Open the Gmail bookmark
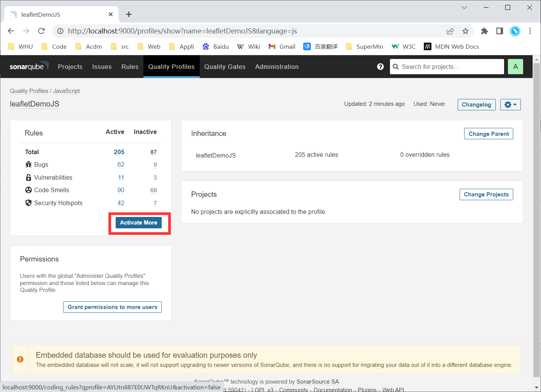The height and width of the screenshot is (392, 541). coord(282,46)
